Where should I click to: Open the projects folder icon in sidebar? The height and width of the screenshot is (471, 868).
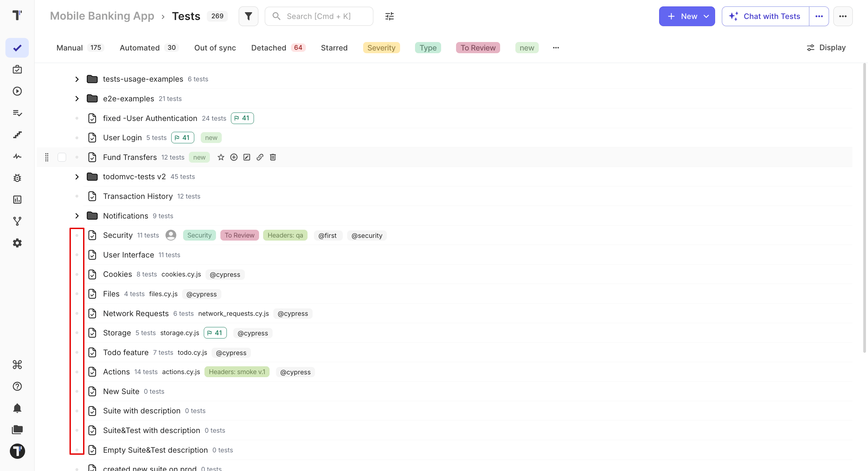click(17, 430)
